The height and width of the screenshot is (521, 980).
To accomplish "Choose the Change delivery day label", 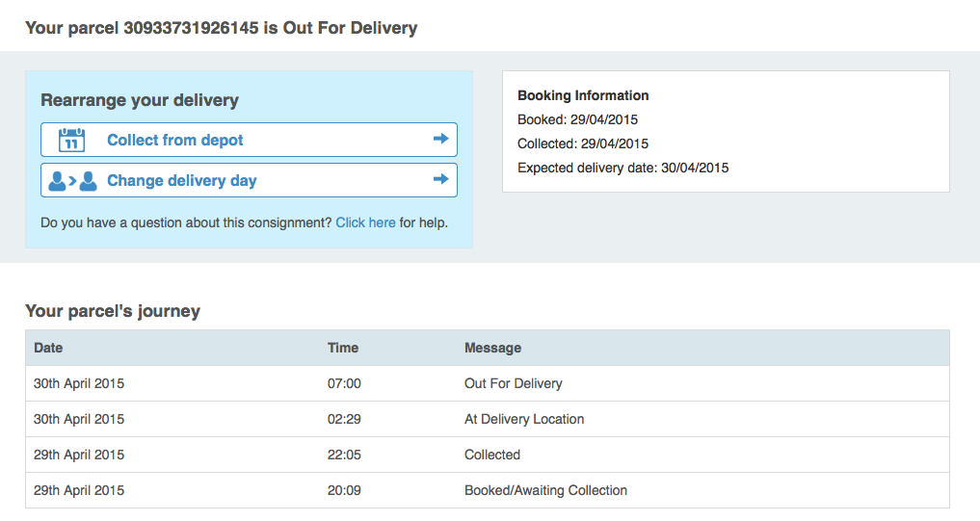I will 181,181.
